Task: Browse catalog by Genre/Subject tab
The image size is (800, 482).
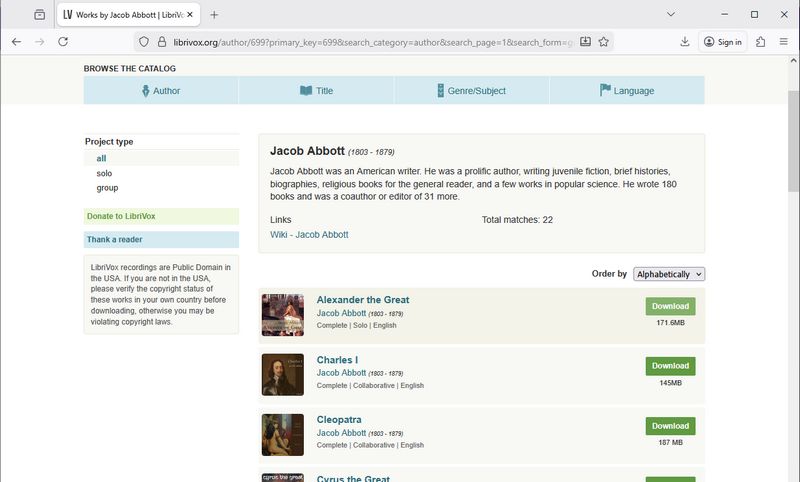Action: pos(471,91)
